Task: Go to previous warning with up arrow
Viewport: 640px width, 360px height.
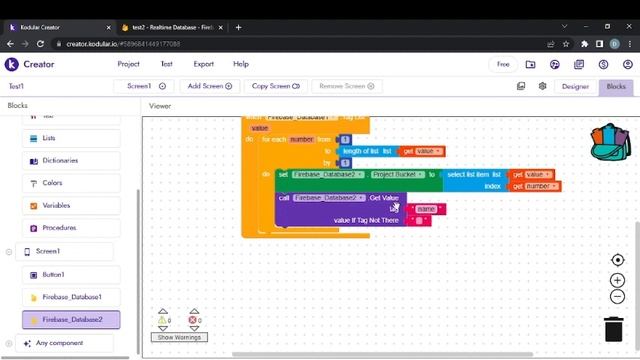Action: pyautogui.click(x=162, y=311)
